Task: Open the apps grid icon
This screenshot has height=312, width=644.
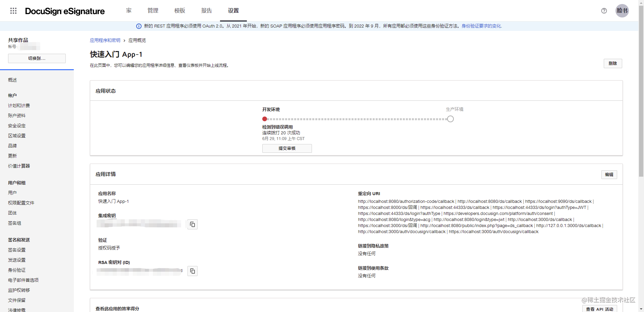Action: point(13,10)
